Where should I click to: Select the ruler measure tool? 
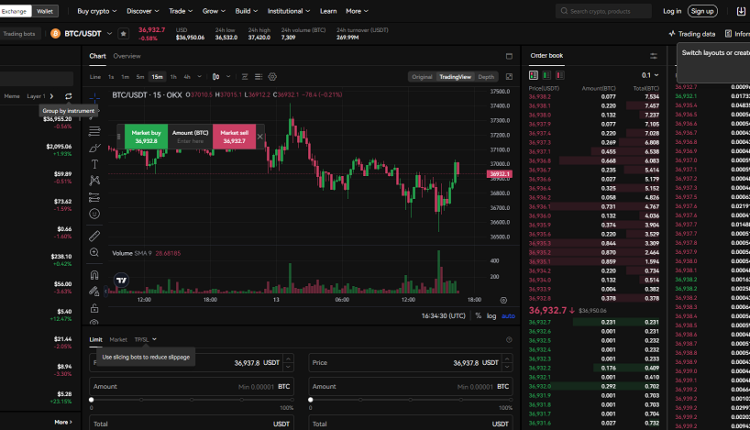point(94,236)
